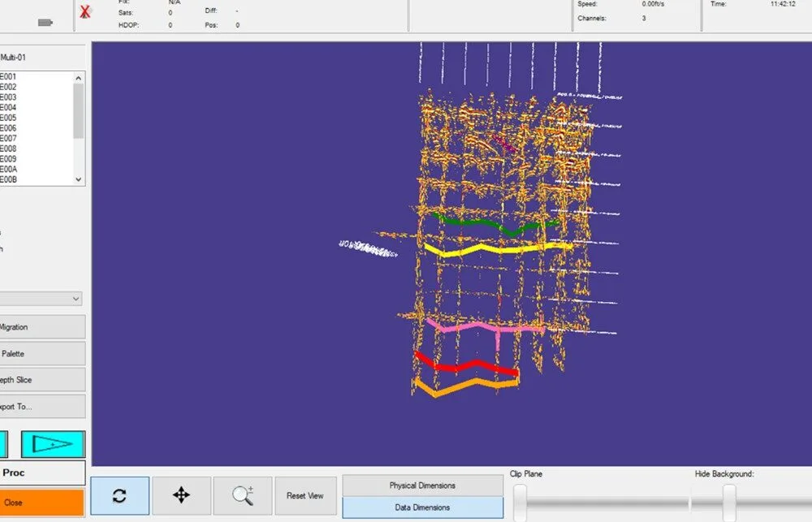Click the grey battery indicator icon
The width and height of the screenshot is (812, 522).
coord(45,22)
